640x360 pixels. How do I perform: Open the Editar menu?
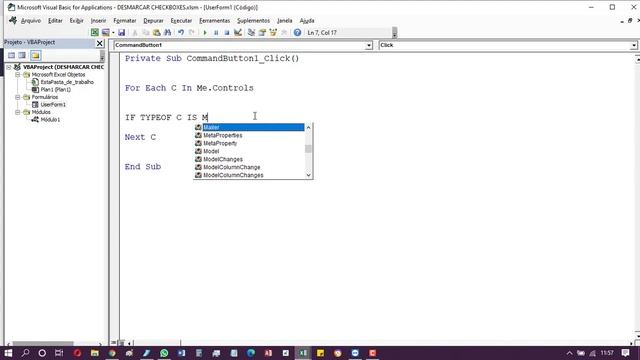55,21
